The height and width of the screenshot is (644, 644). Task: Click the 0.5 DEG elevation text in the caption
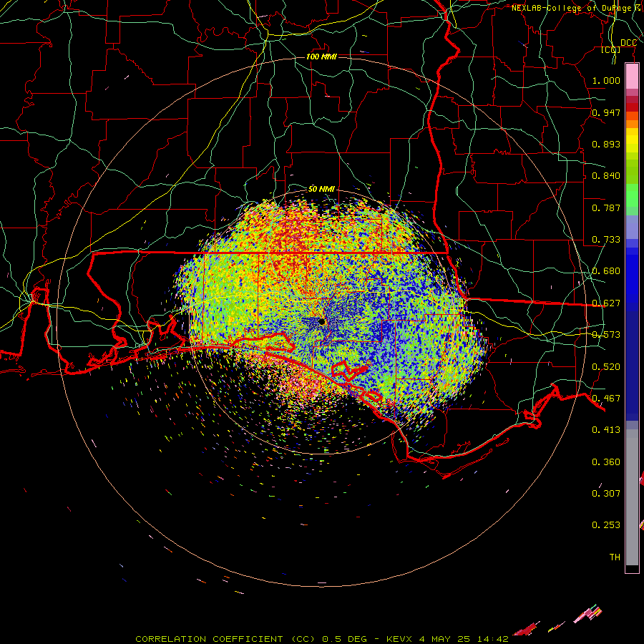point(344,639)
